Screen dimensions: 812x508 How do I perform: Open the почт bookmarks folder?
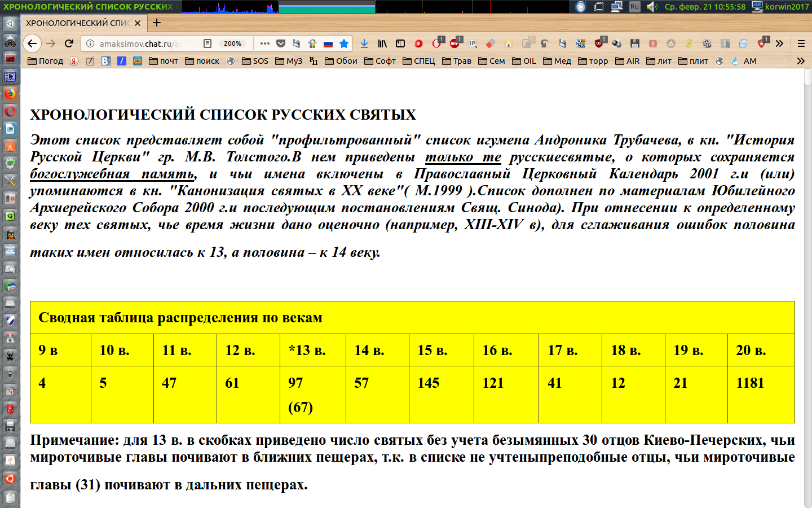pos(164,61)
